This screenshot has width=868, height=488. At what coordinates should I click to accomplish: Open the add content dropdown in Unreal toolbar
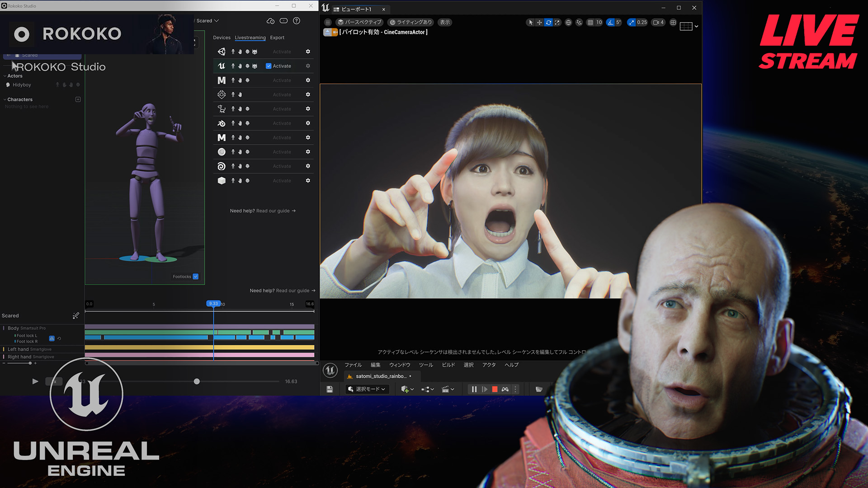(407, 389)
